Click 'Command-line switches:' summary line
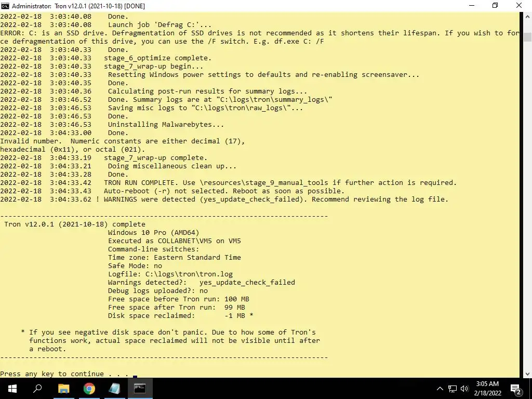The width and height of the screenshot is (532, 399). pyautogui.click(x=154, y=249)
